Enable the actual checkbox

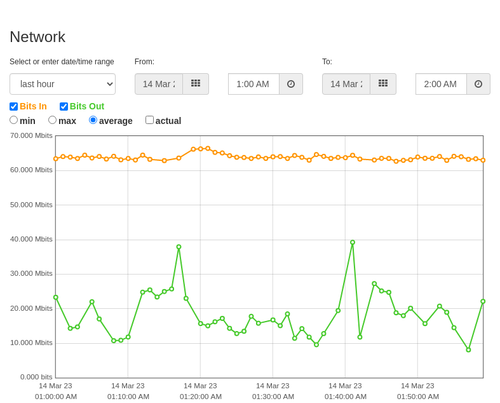point(150,120)
